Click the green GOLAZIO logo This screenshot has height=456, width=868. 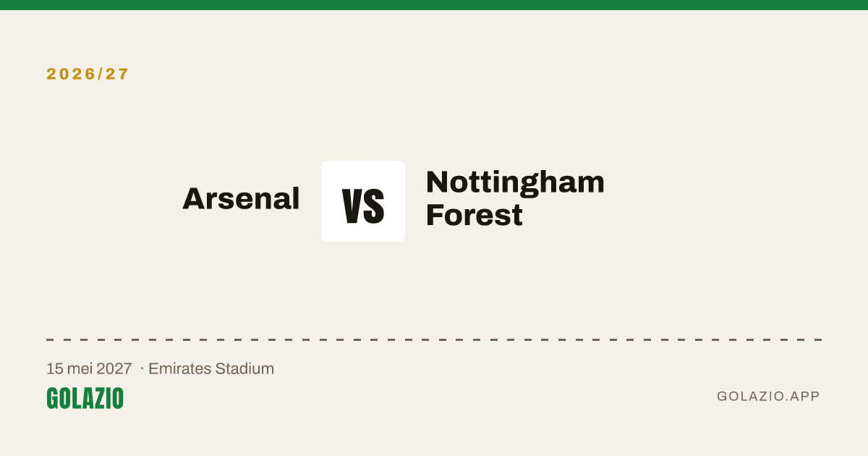[85, 398]
